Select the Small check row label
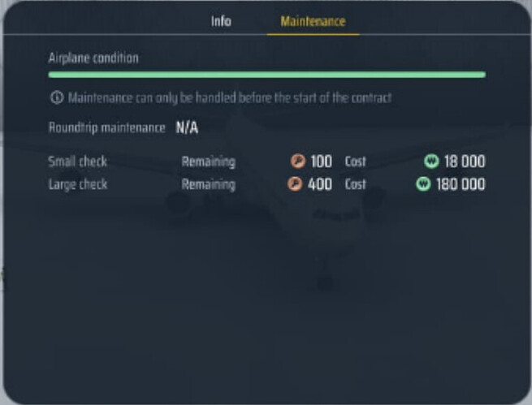 [x=78, y=162]
